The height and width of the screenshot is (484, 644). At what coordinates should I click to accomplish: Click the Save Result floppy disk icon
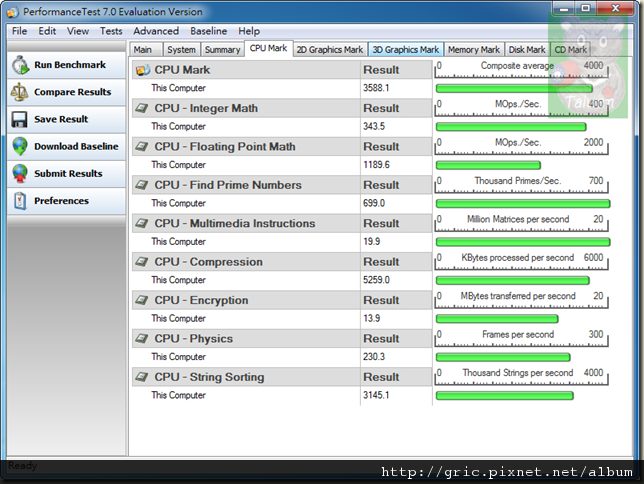(x=19, y=119)
